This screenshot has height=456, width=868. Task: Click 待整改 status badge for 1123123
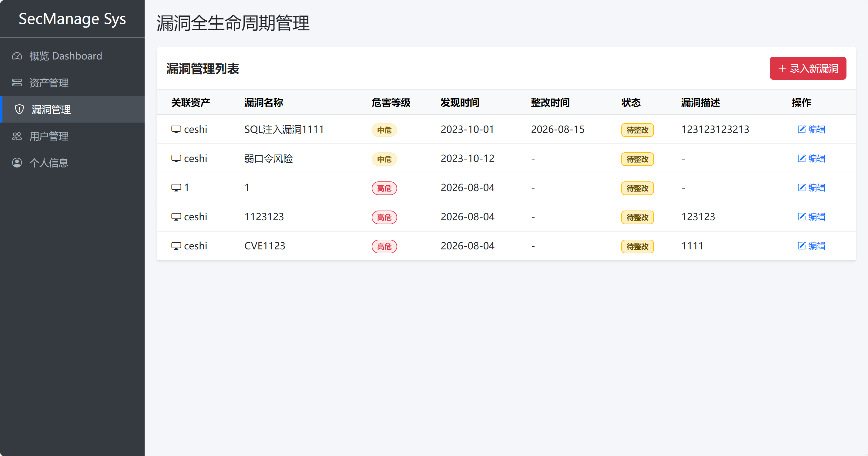[x=637, y=217]
